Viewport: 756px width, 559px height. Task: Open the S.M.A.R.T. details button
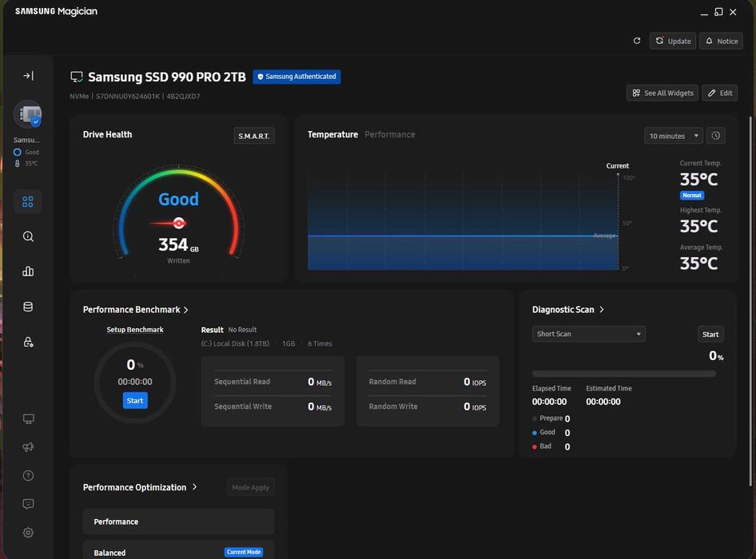[x=254, y=136]
